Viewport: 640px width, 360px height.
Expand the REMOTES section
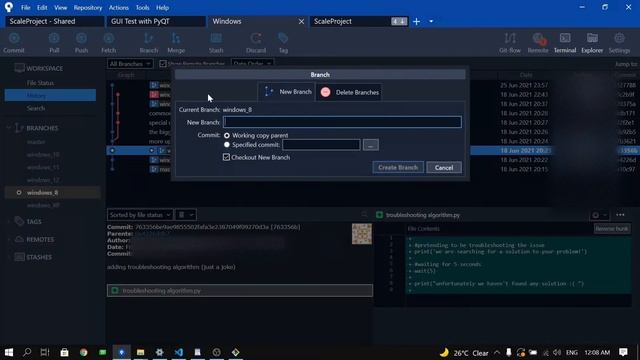(9, 239)
